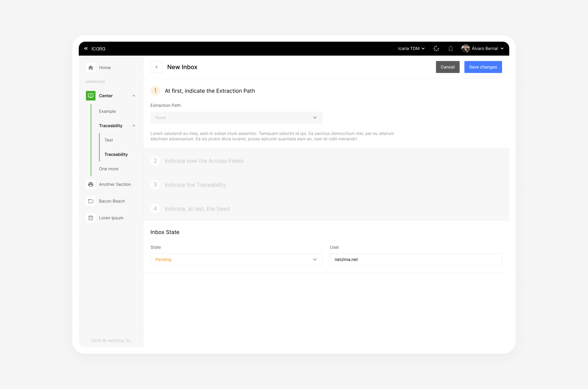This screenshot has height=389, width=588.
Task: Click Álvaro Bernal's avatar picture
Action: (x=465, y=48)
